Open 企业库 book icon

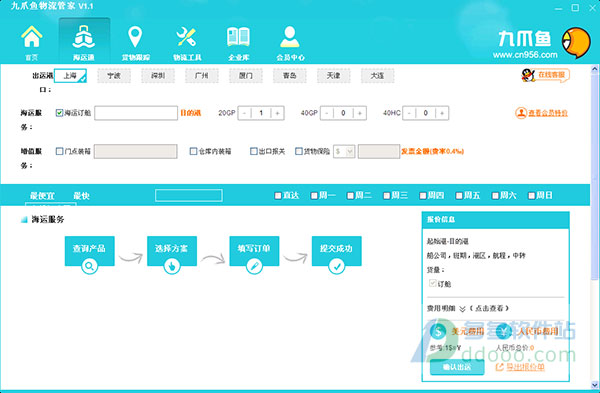(x=238, y=37)
